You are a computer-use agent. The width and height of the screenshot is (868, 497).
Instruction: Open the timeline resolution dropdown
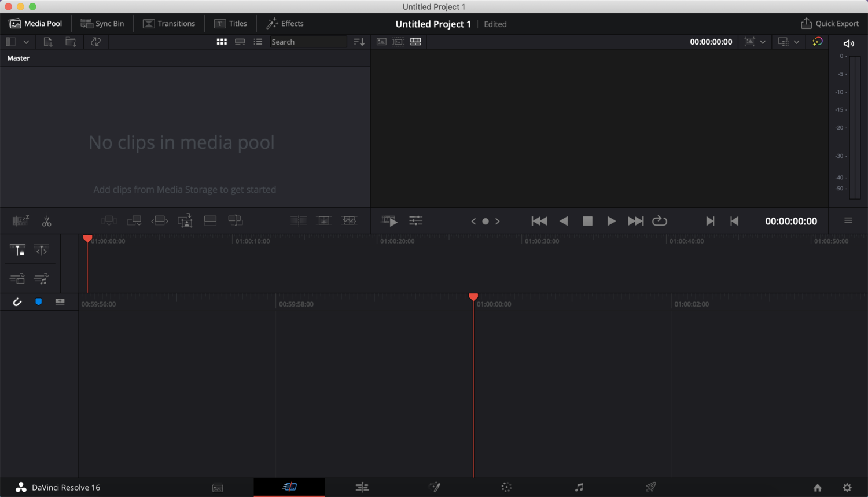(x=789, y=42)
